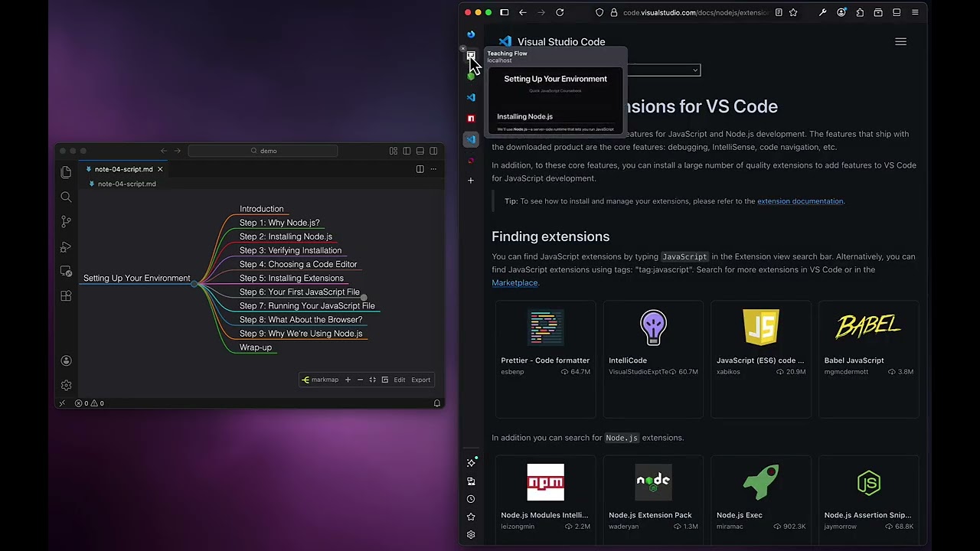The image size is (980, 551).
Task: Follow the extension documentation link
Action: click(x=800, y=201)
